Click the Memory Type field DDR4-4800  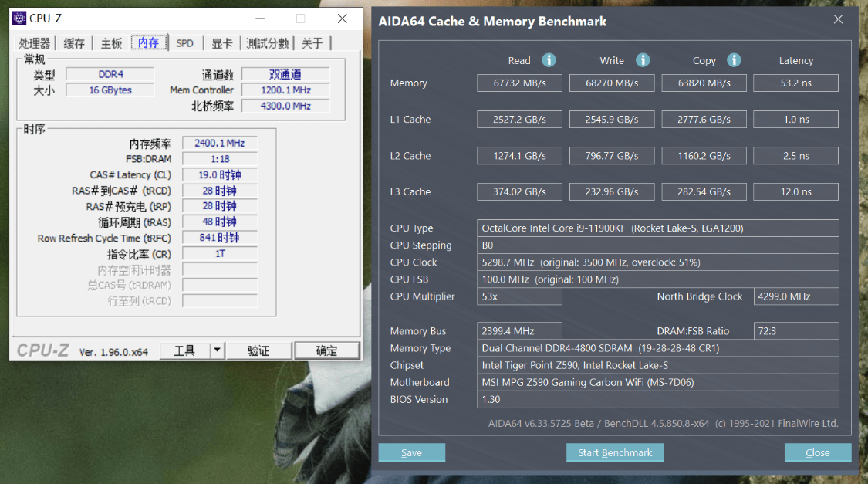[x=657, y=348]
